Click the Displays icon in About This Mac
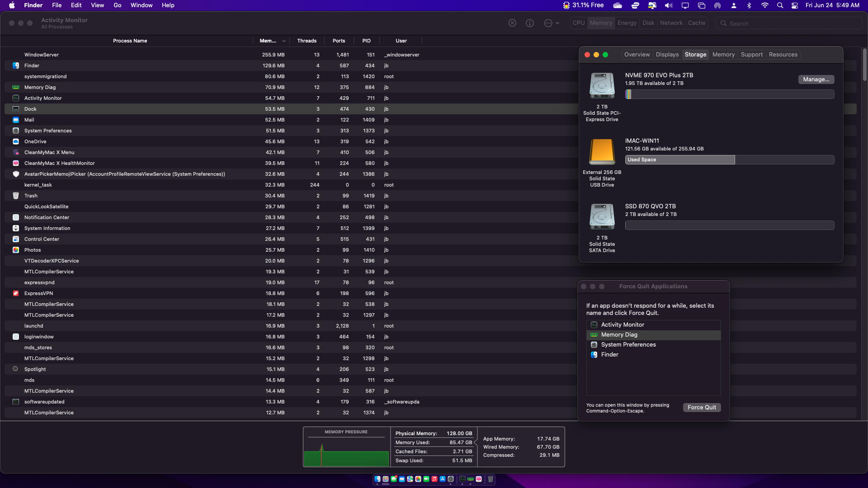 [x=668, y=54]
